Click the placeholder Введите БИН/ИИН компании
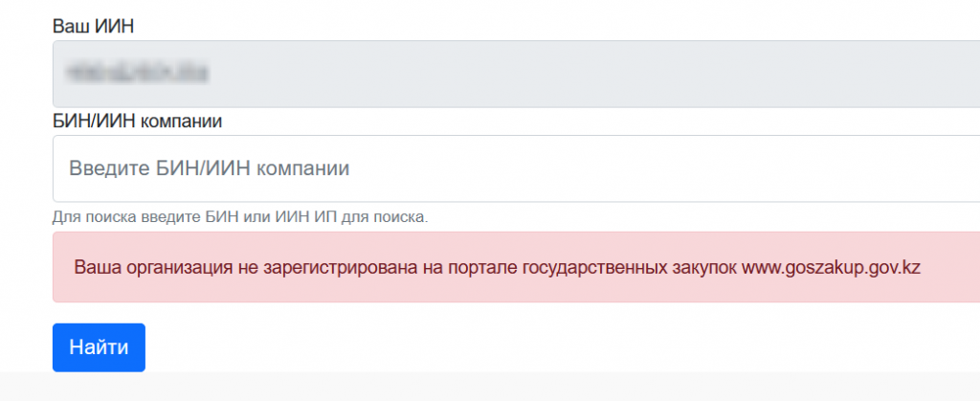 (x=210, y=168)
